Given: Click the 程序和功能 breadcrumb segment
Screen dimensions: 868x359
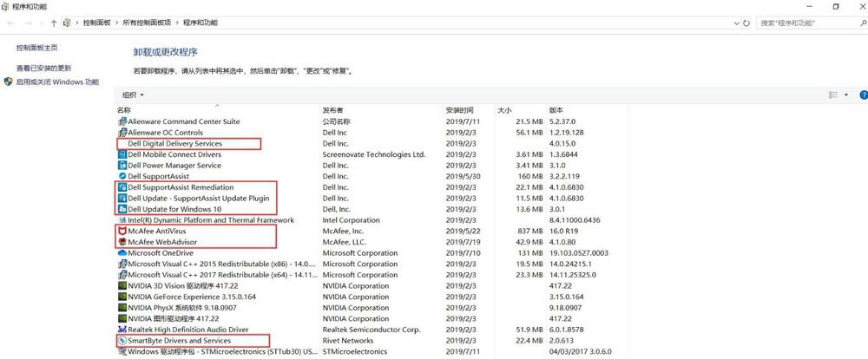Looking at the screenshot, I should click(201, 23).
